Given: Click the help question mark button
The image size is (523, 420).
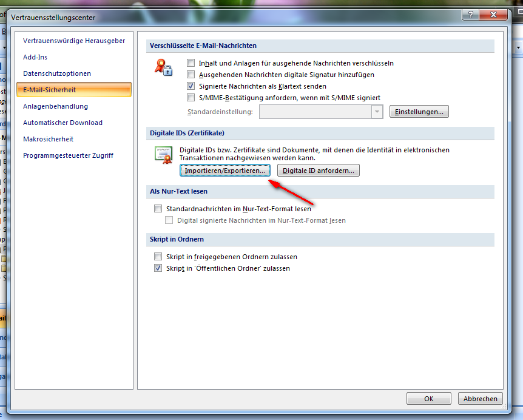Looking at the screenshot, I should pyautogui.click(x=471, y=15).
